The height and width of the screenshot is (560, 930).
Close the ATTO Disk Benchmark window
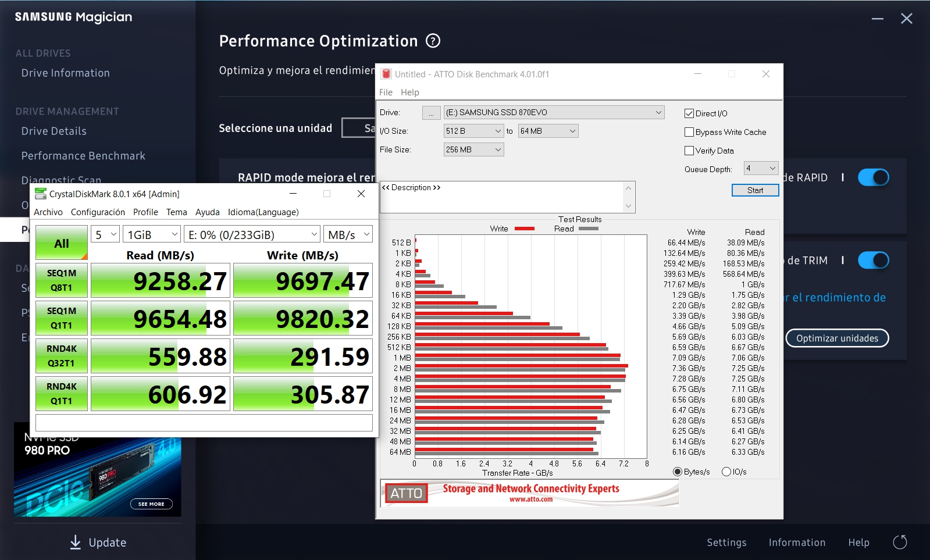766,74
